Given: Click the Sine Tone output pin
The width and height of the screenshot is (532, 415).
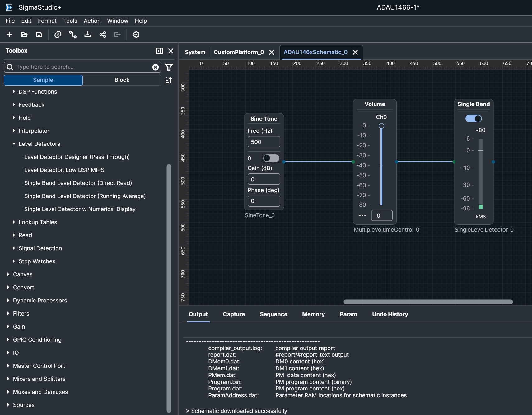Looking at the screenshot, I should tap(284, 162).
